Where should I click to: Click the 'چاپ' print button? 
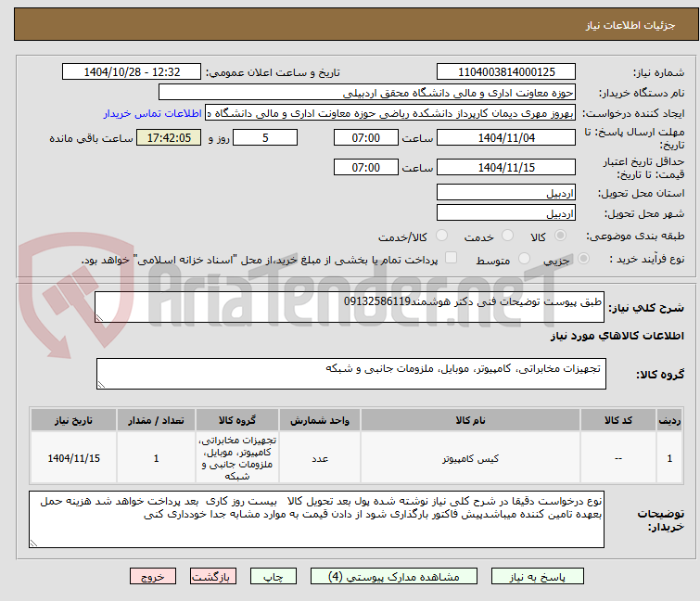point(273,577)
